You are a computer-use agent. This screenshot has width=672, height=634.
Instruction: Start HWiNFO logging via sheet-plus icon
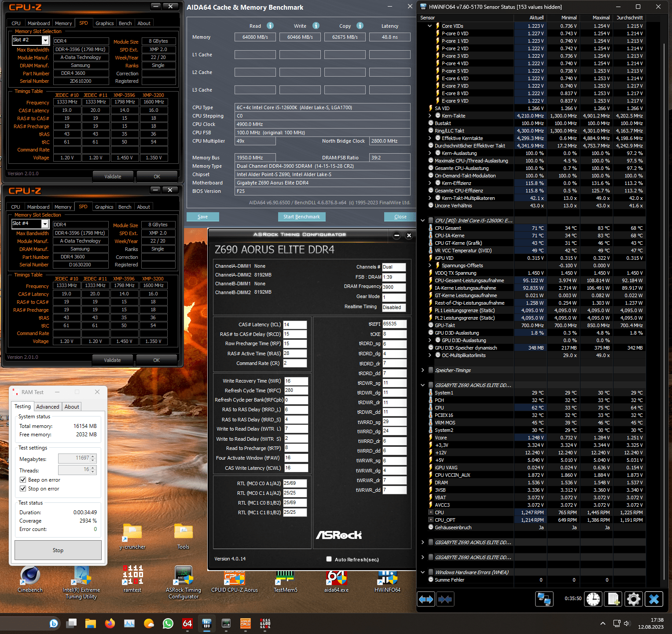click(613, 599)
